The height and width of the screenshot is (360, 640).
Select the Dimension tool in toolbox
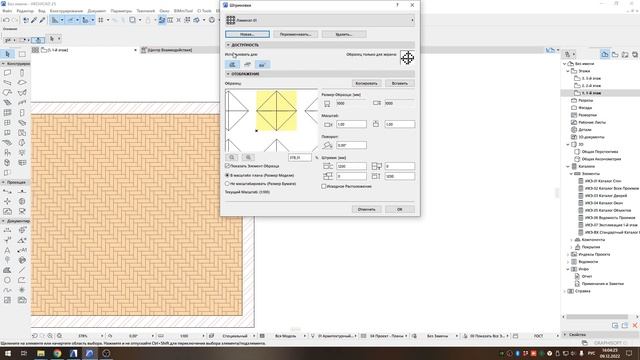point(7,230)
